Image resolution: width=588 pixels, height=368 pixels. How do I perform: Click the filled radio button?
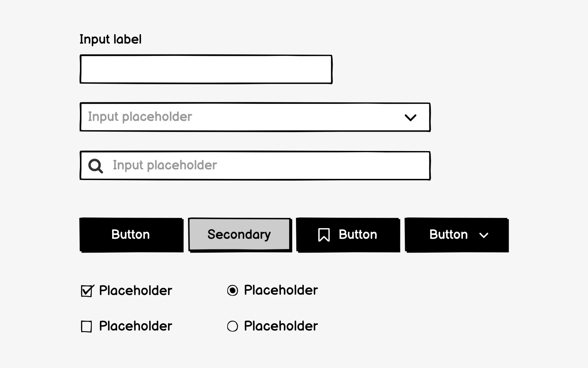pos(232,291)
